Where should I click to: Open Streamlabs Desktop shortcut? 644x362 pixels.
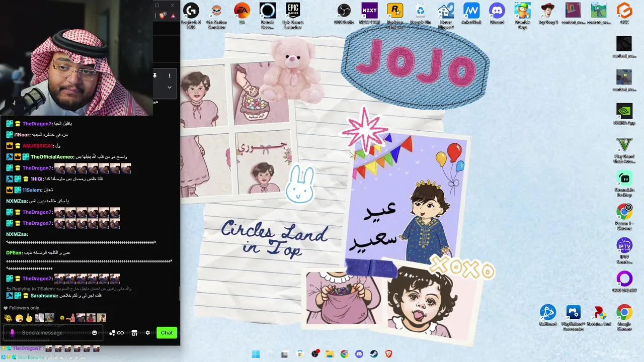coord(624,184)
